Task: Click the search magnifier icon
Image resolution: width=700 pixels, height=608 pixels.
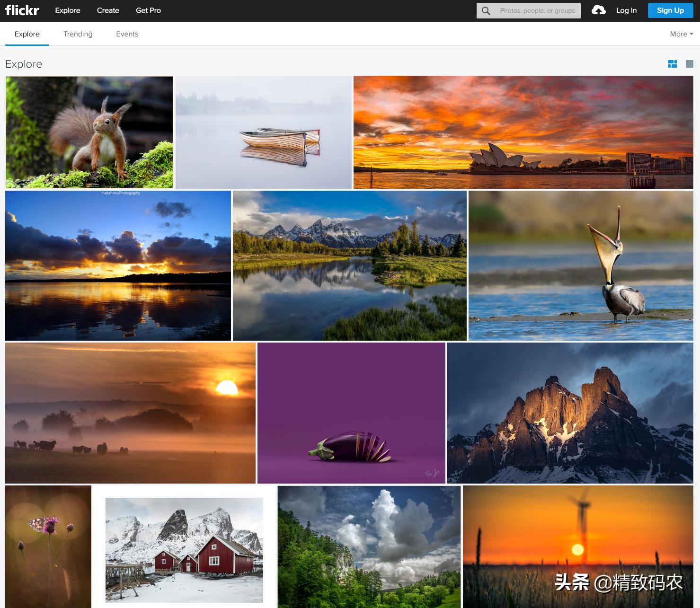Action: [486, 10]
